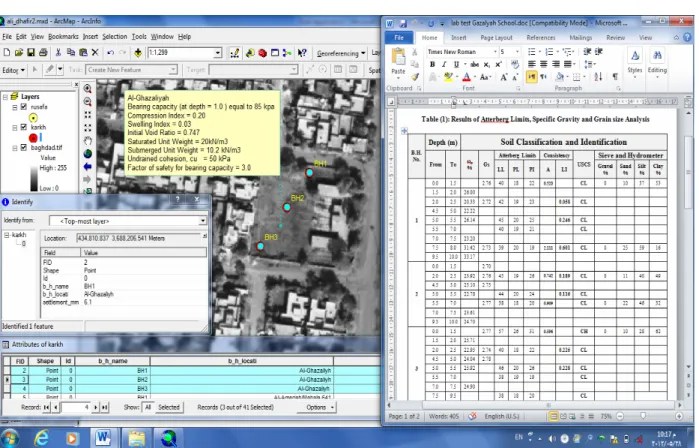Click the ArcMap Undo arrow

[x=110, y=53]
